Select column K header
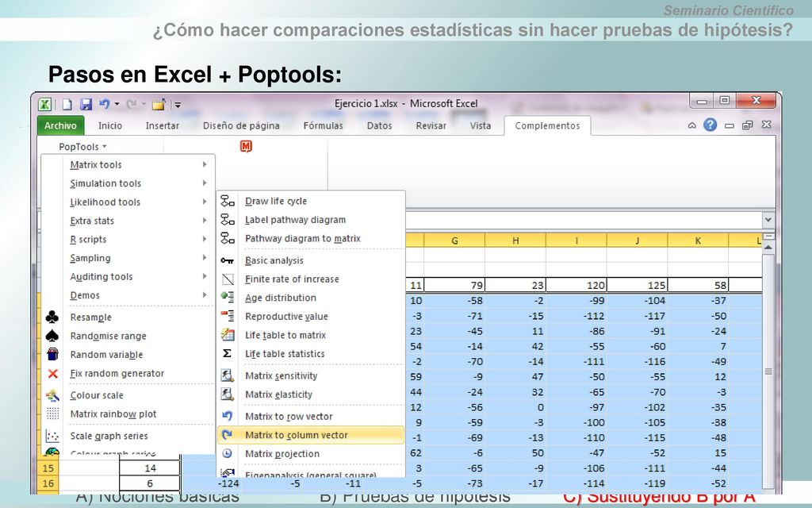This screenshot has width=812, height=508. (698, 241)
